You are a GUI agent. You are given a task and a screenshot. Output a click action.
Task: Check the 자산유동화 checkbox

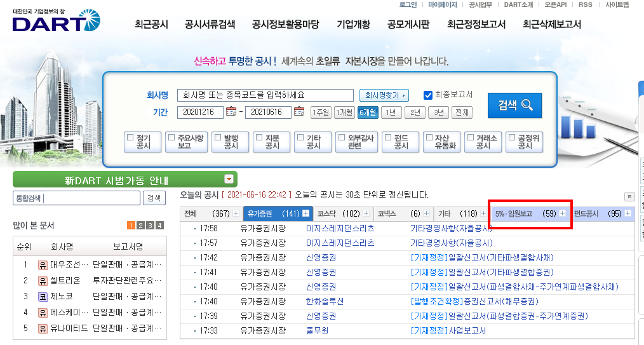click(429, 137)
